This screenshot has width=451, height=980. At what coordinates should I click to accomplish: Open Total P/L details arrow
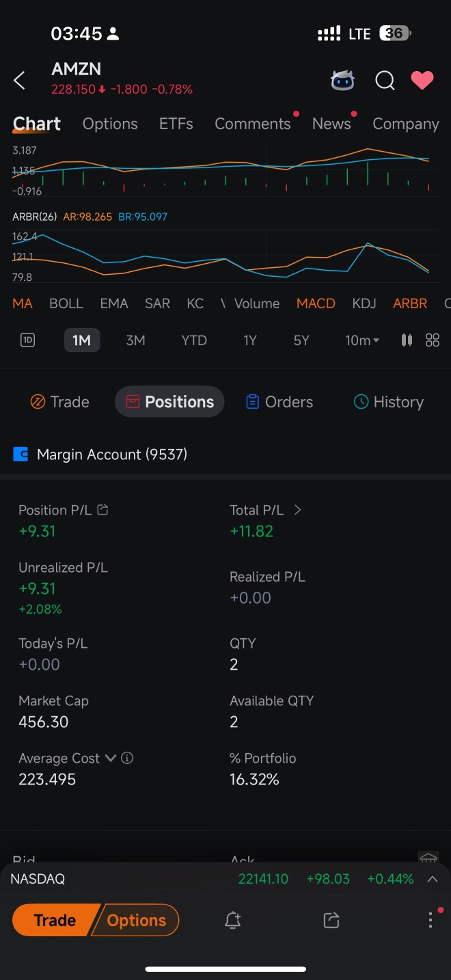[x=297, y=510]
